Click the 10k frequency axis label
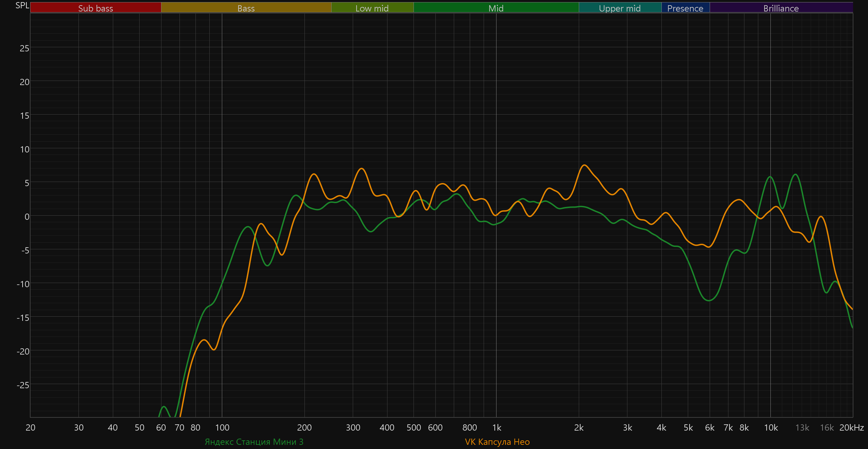Viewport: 868px width, 449px height. [x=771, y=427]
